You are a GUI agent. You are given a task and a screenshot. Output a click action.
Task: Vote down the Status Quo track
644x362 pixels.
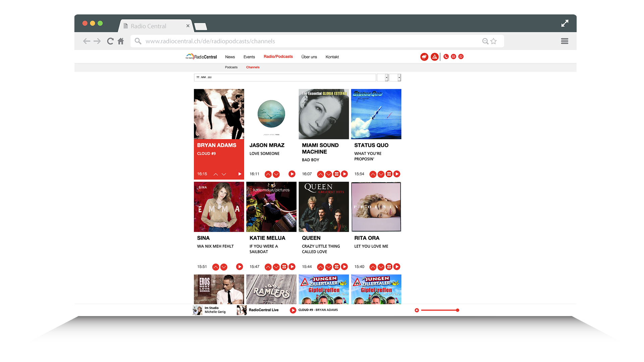click(x=381, y=174)
